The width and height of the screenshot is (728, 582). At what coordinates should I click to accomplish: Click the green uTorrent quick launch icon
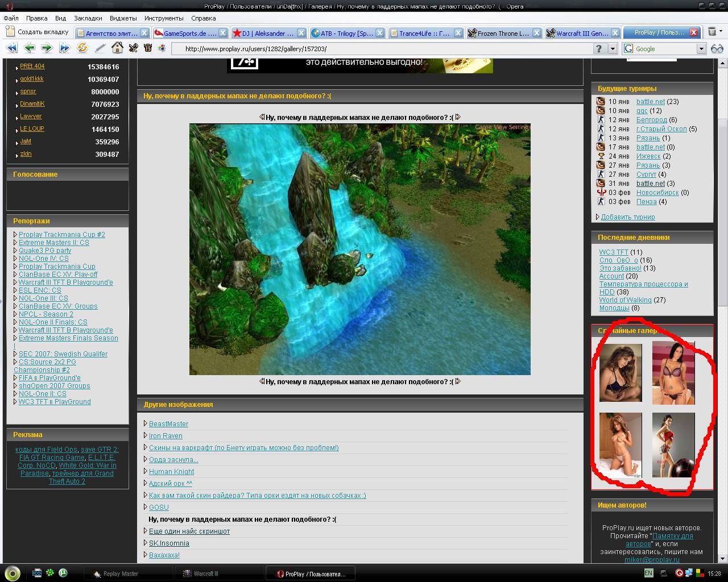tap(63, 573)
